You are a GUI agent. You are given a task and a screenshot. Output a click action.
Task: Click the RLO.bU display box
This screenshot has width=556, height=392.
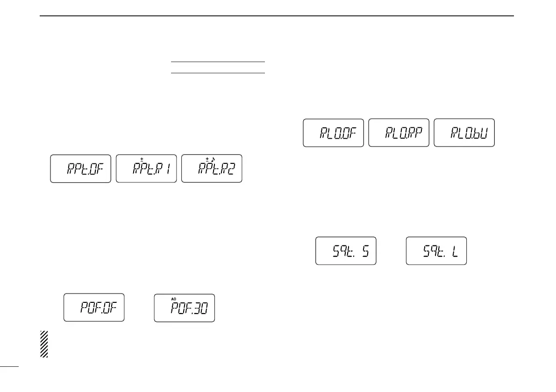tap(464, 133)
